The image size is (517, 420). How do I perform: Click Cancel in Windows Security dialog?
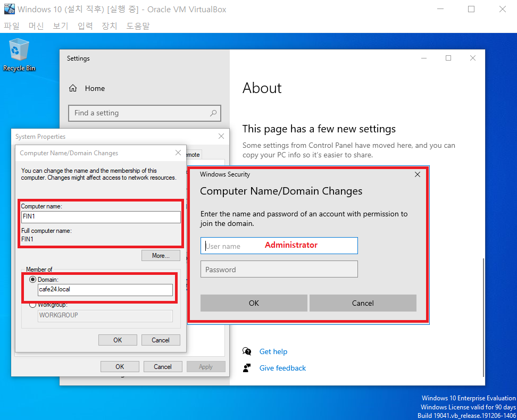click(x=363, y=303)
